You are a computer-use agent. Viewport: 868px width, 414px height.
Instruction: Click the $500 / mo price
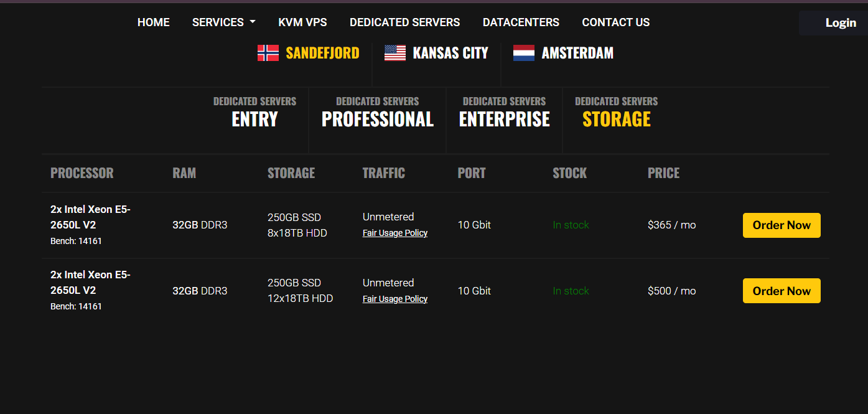pyautogui.click(x=672, y=291)
